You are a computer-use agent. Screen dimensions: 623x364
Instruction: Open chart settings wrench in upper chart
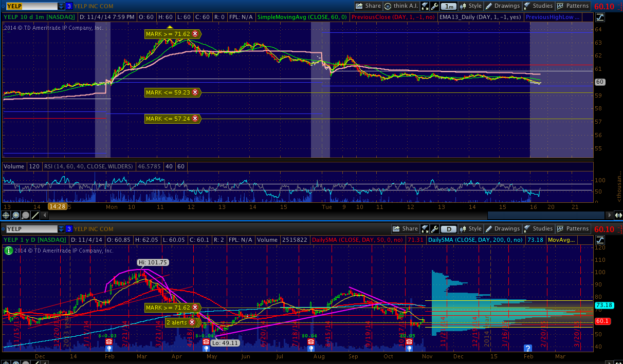click(435, 6)
